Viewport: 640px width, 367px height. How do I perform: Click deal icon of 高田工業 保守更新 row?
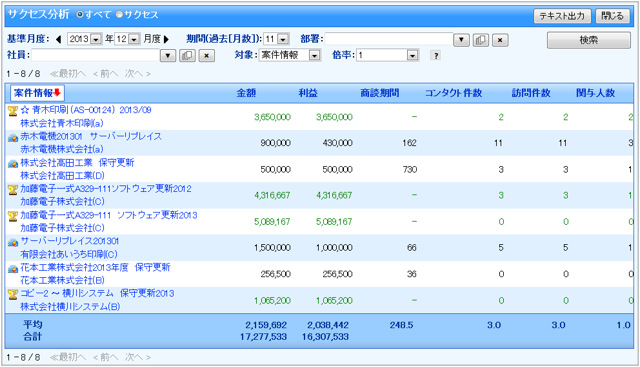pyautogui.click(x=13, y=164)
